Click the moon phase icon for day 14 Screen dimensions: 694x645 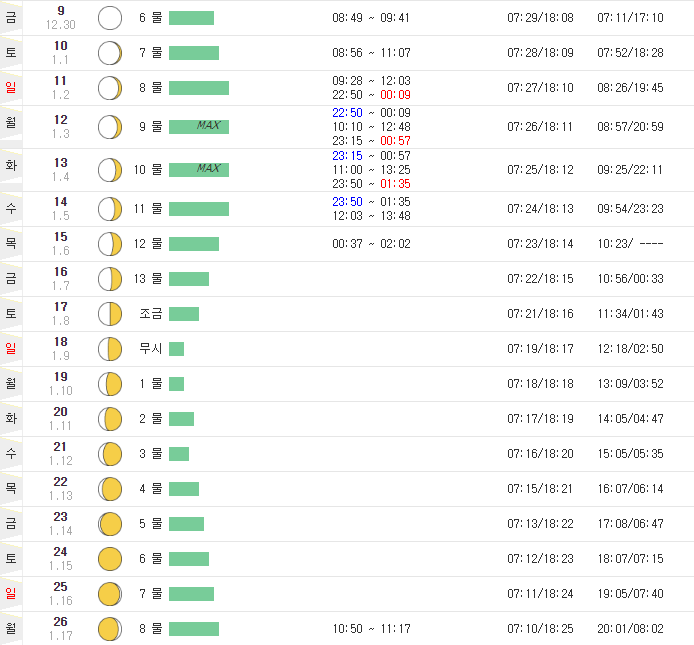[x=110, y=209]
